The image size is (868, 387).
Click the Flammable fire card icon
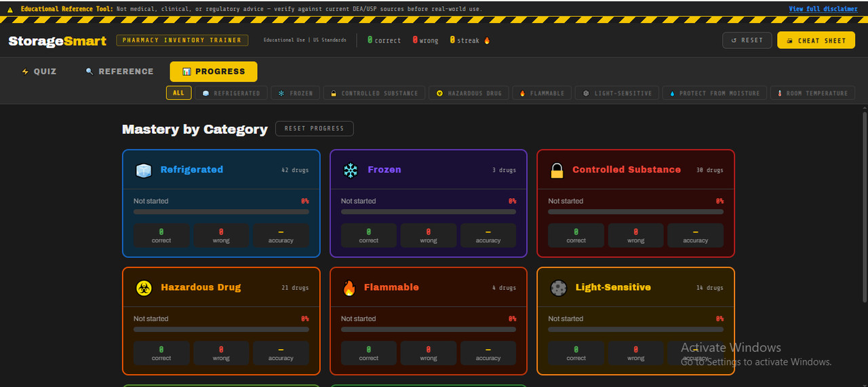coord(349,288)
